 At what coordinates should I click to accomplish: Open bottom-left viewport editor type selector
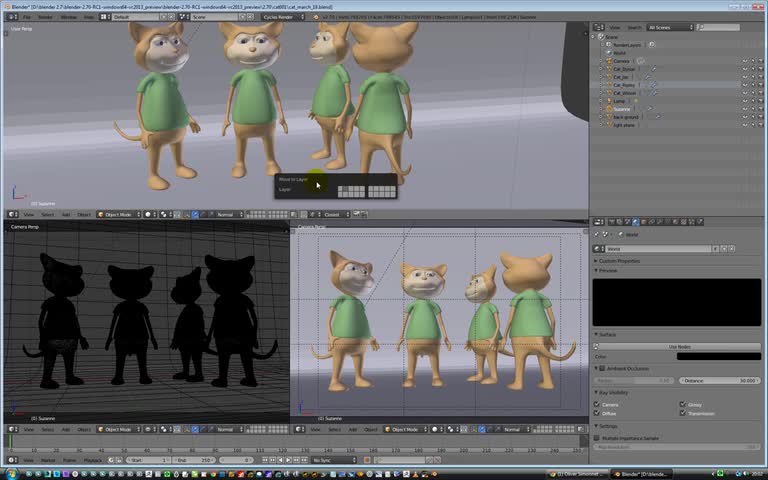click(x=13, y=429)
